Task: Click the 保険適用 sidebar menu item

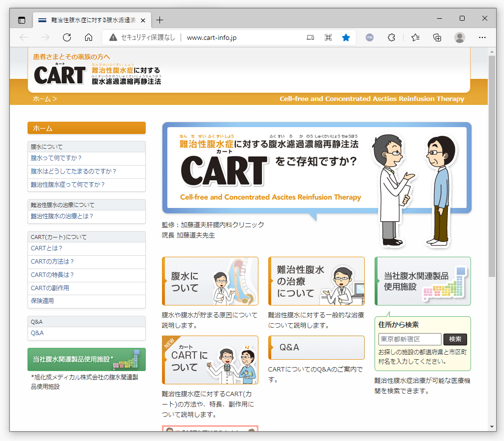Action: click(x=42, y=301)
